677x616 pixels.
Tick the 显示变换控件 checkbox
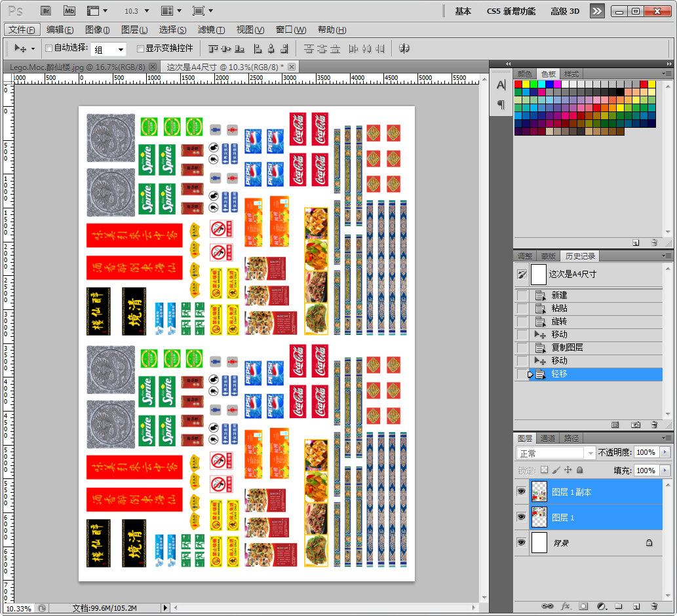tap(140, 48)
